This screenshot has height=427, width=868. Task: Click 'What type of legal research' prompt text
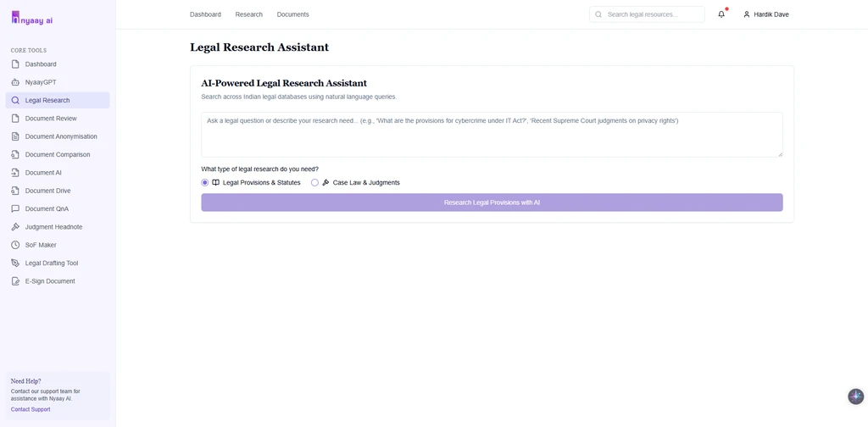pyautogui.click(x=259, y=169)
